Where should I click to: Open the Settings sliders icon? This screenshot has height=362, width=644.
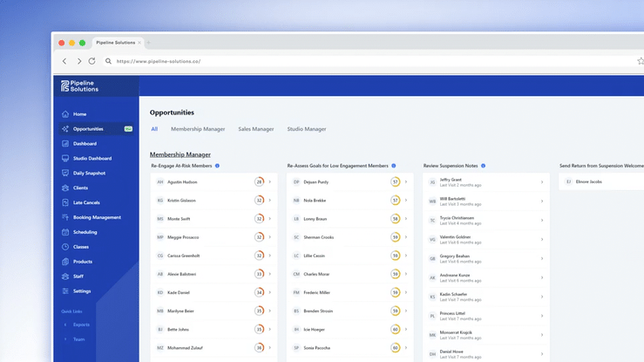click(x=65, y=291)
